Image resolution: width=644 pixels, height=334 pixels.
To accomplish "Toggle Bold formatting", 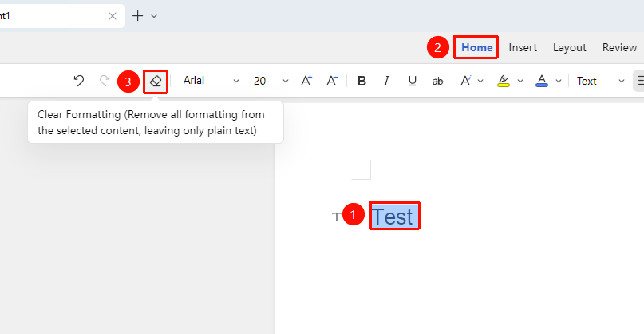I will 362,81.
